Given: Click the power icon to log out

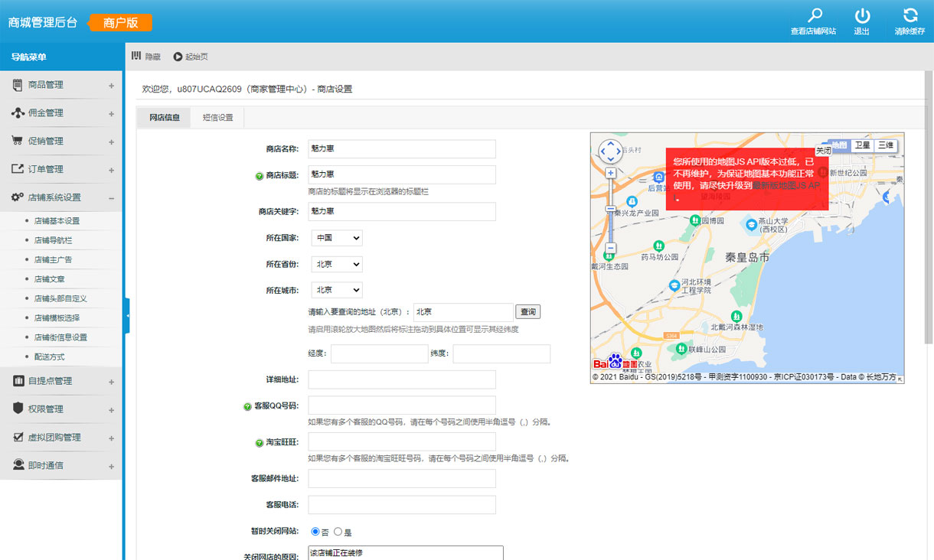Looking at the screenshot, I should coord(862,16).
